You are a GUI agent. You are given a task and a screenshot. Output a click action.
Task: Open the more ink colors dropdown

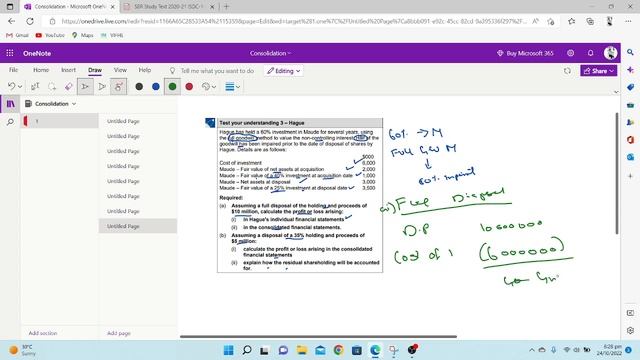[x=209, y=86]
